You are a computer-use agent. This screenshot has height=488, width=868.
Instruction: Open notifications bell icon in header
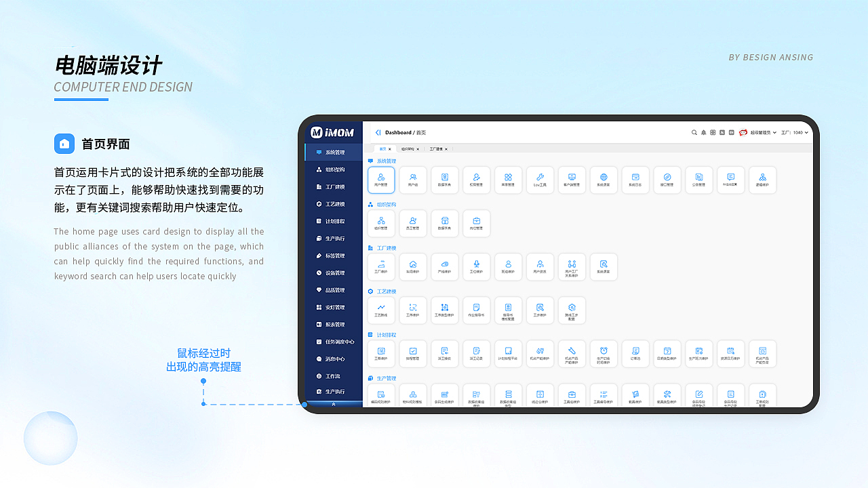point(704,133)
